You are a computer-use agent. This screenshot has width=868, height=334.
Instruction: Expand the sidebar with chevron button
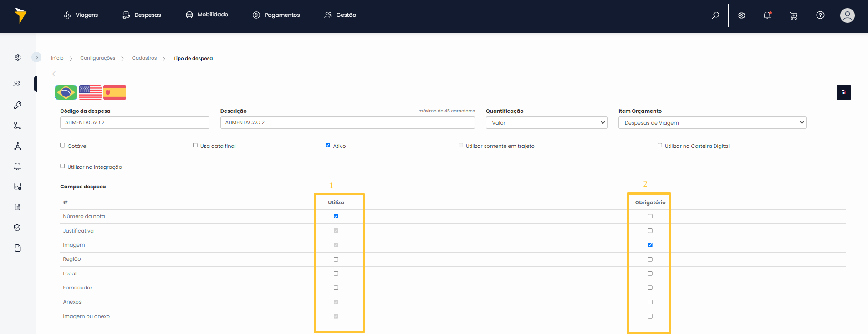tap(36, 57)
